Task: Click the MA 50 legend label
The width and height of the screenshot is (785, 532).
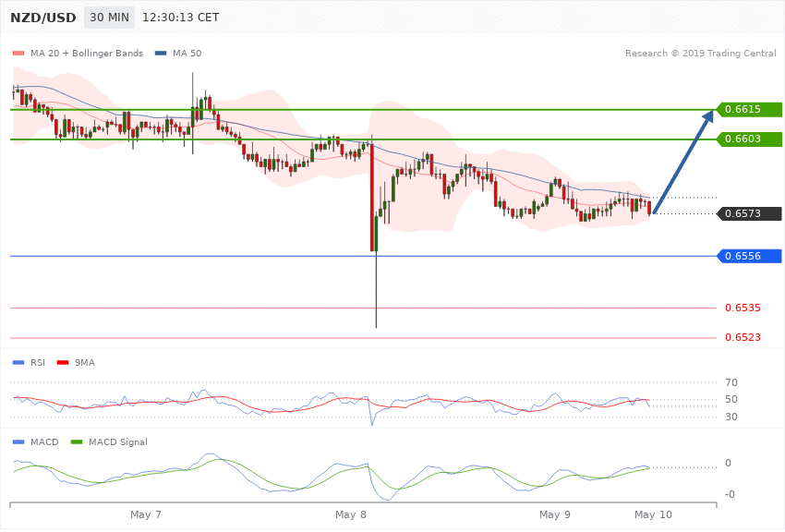Action: coord(187,53)
